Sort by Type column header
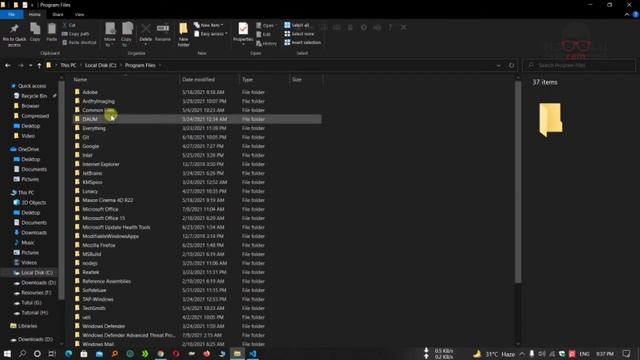Viewport: 640px width, 360px height. coord(264,80)
